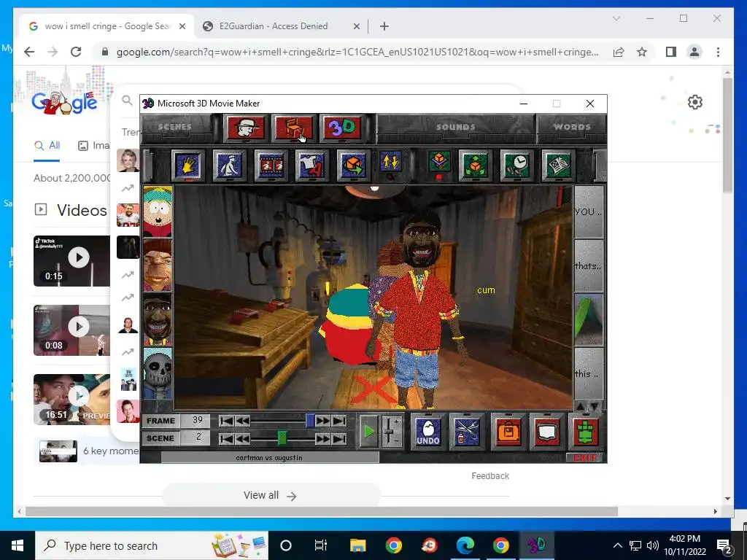
Task: Click the yellow 'cum' text in the scene
Action: [486, 290]
